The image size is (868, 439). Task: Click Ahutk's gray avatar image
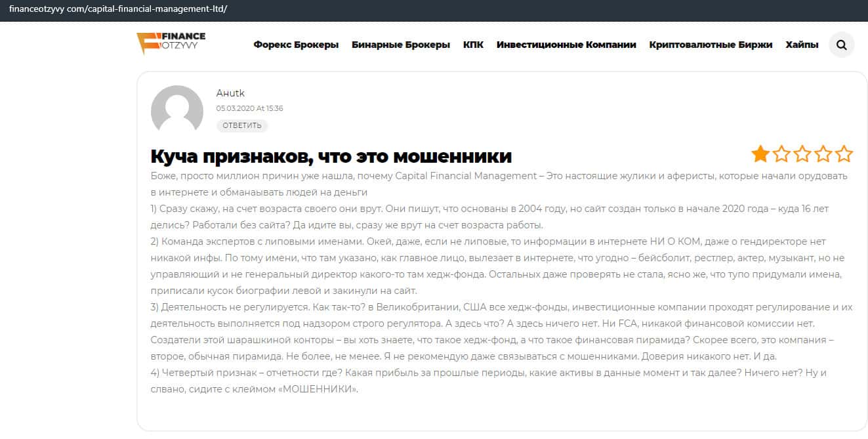177,112
